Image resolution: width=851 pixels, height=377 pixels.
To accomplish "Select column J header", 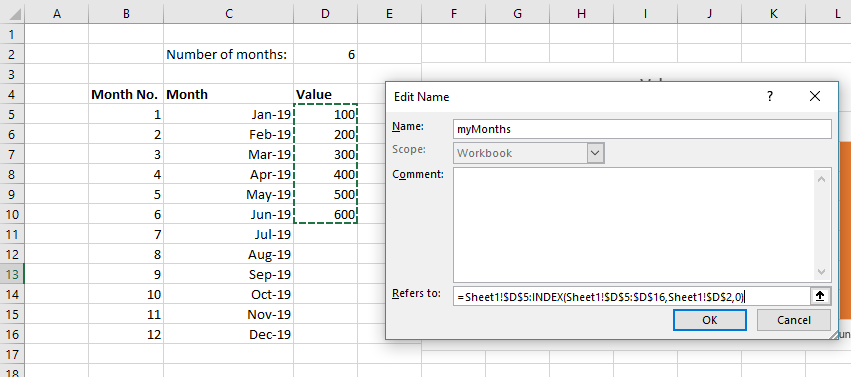I will [709, 15].
